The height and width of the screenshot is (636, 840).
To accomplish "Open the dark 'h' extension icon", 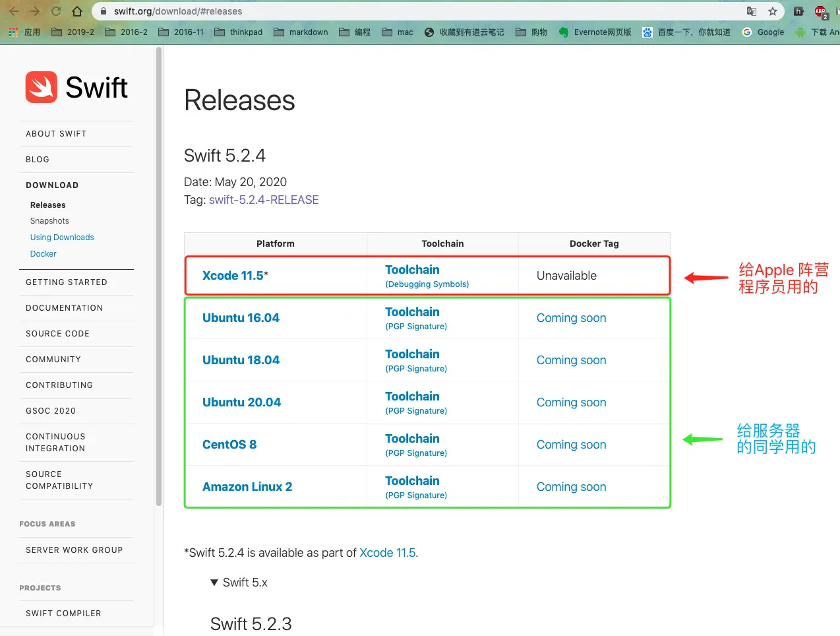I will pyautogui.click(x=798, y=11).
